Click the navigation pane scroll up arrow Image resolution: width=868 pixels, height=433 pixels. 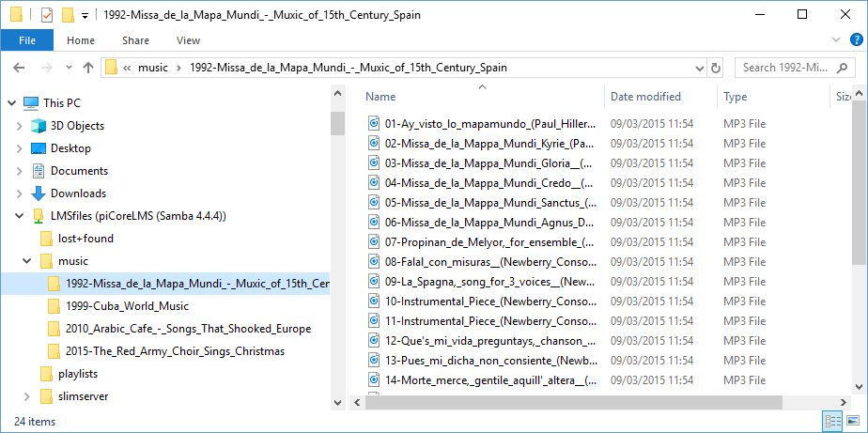337,94
